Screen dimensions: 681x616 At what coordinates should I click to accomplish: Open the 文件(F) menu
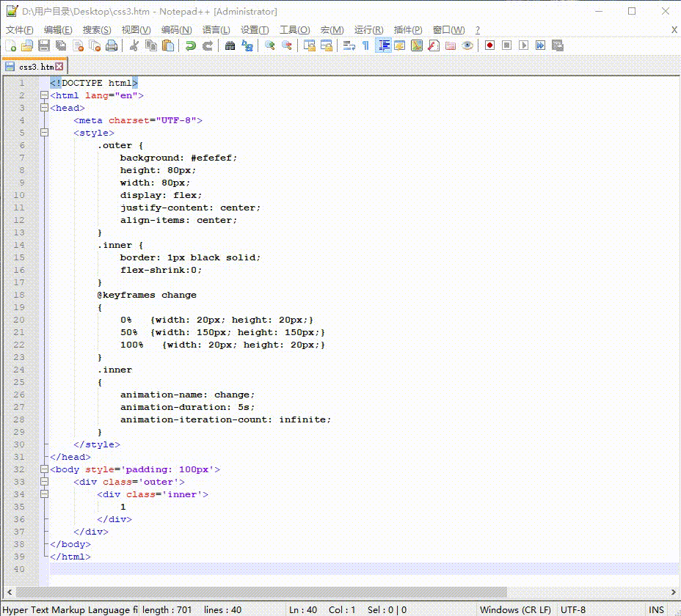(20, 30)
